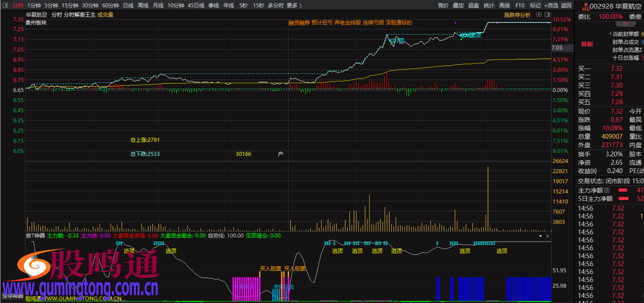Click the tallest yellow volume bar
Screen dimensions: 644x303
(x=488, y=199)
